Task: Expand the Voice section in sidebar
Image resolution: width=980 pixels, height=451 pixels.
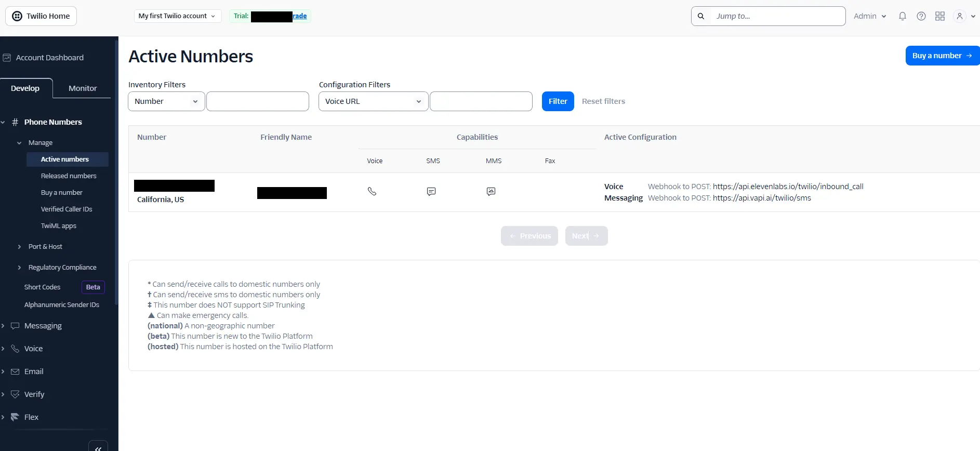Action: coord(3,349)
